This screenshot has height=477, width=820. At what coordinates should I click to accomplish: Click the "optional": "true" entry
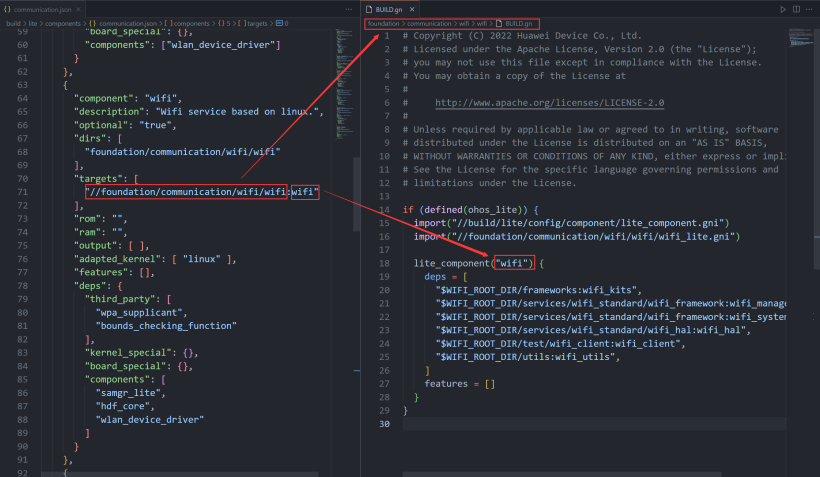coord(125,125)
